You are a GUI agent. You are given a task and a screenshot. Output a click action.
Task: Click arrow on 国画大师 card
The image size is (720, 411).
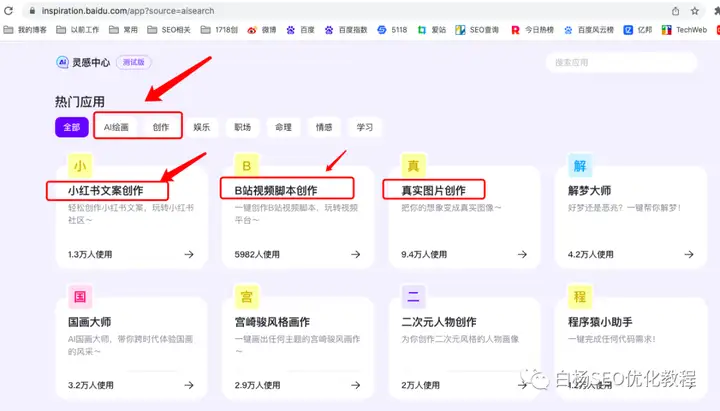tap(189, 385)
